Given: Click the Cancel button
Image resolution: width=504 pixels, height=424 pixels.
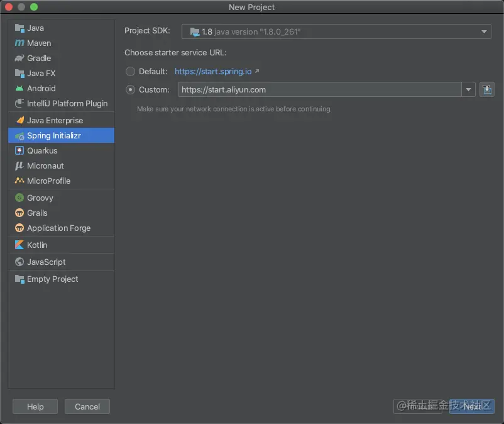Looking at the screenshot, I should [87, 406].
